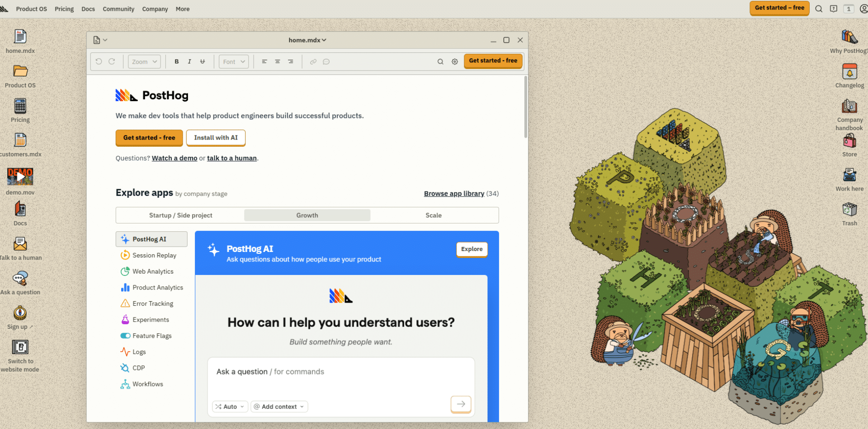
Task: Click the comment bubble toolbar icon
Action: [326, 62]
